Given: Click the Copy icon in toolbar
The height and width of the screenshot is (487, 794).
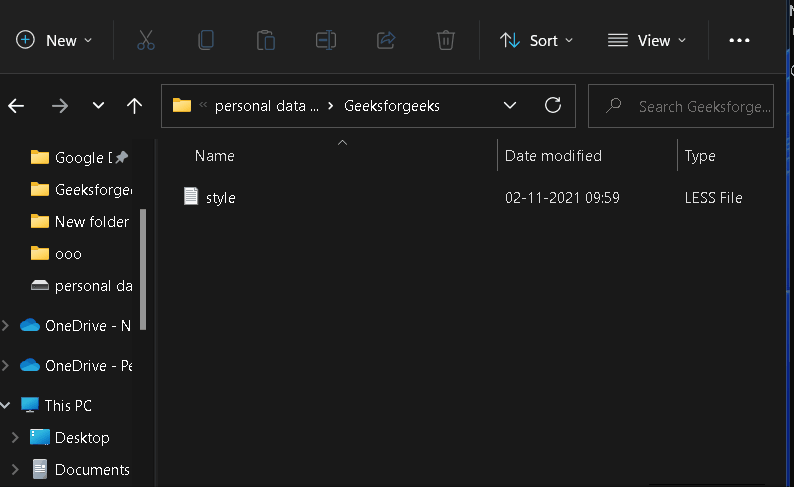Looking at the screenshot, I should [206, 40].
